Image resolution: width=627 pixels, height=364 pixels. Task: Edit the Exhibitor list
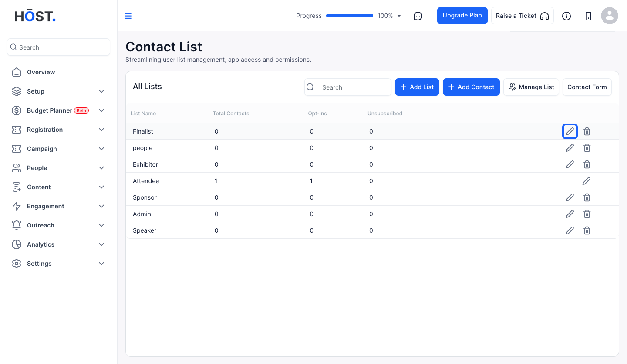pyautogui.click(x=570, y=164)
